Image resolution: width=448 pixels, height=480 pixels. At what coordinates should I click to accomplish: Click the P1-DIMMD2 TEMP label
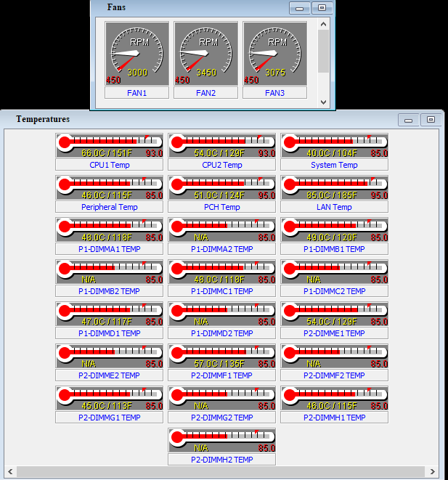[x=222, y=333]
